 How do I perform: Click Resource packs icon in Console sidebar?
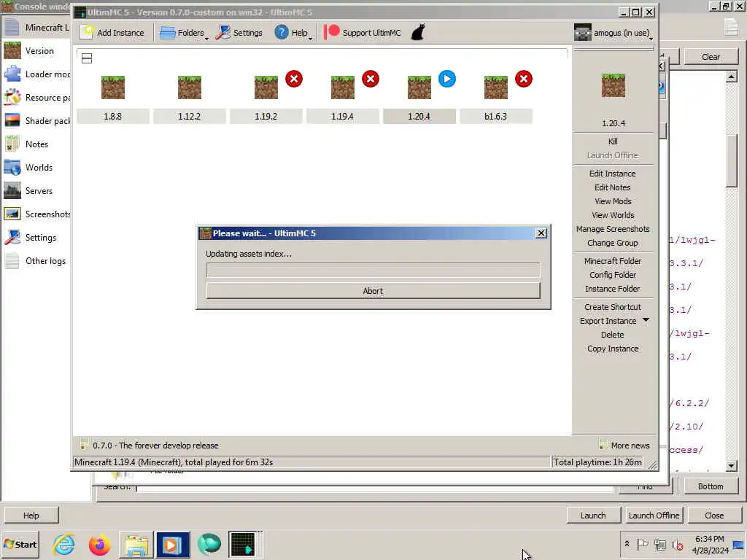click(12, 98)
